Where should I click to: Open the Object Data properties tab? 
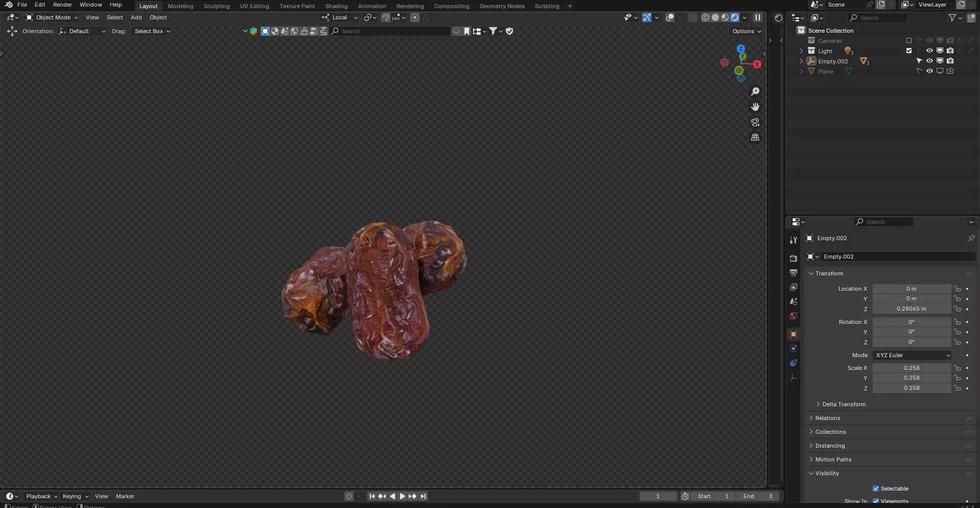tap(793, 377)
